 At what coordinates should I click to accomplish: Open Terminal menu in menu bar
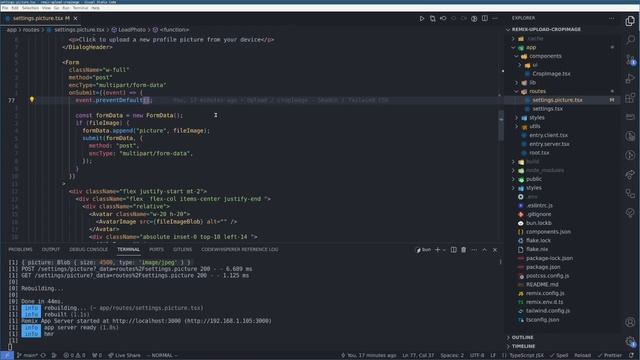pyautogui.click(x=80, y=8)
